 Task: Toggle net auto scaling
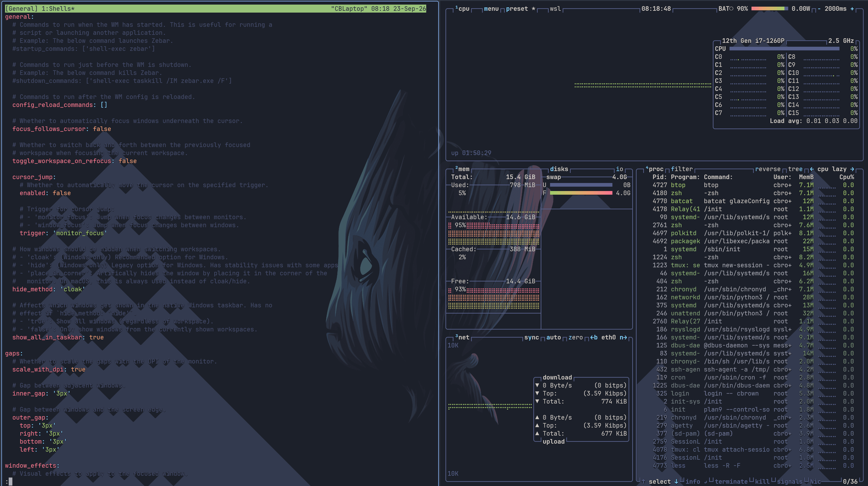554,337
